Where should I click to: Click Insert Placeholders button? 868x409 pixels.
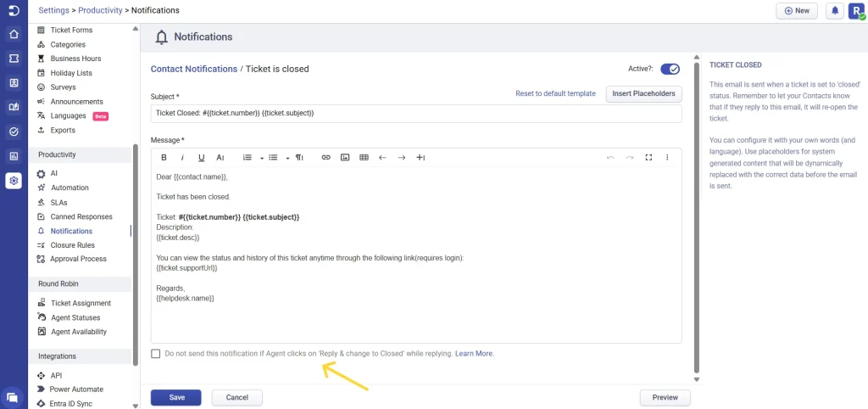[x=644, y=93]
